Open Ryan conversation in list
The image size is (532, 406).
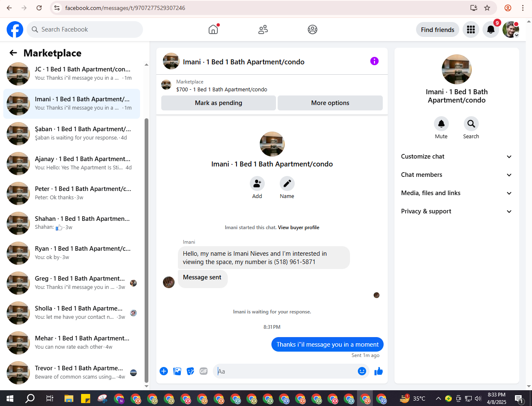pos(71,253)
